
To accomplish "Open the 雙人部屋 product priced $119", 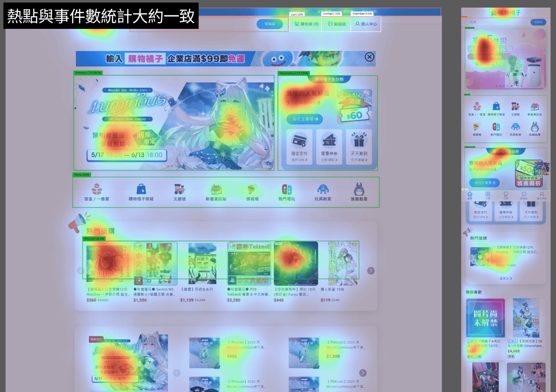I will click(343, 263).
